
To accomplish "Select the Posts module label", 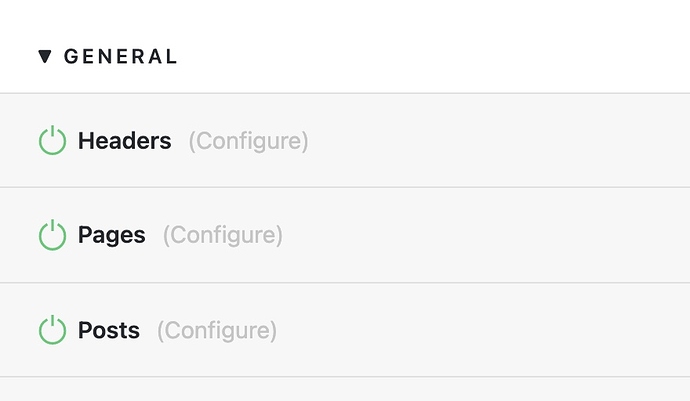I will point(109,330).
